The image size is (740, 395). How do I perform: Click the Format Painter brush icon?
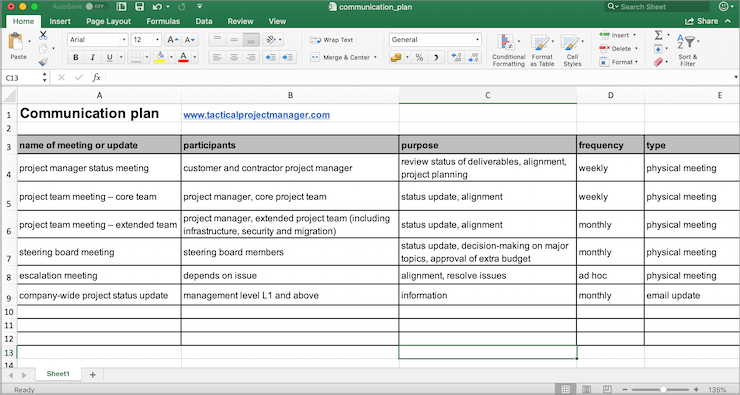tap(43, 62)
